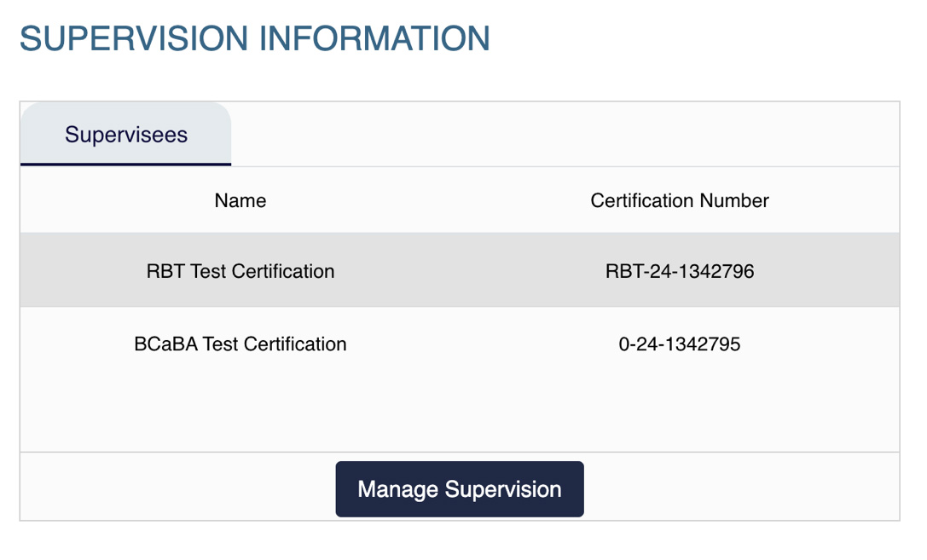Click certification number RBT-24-1342796
Screen dimensions: 927x560
680,271
